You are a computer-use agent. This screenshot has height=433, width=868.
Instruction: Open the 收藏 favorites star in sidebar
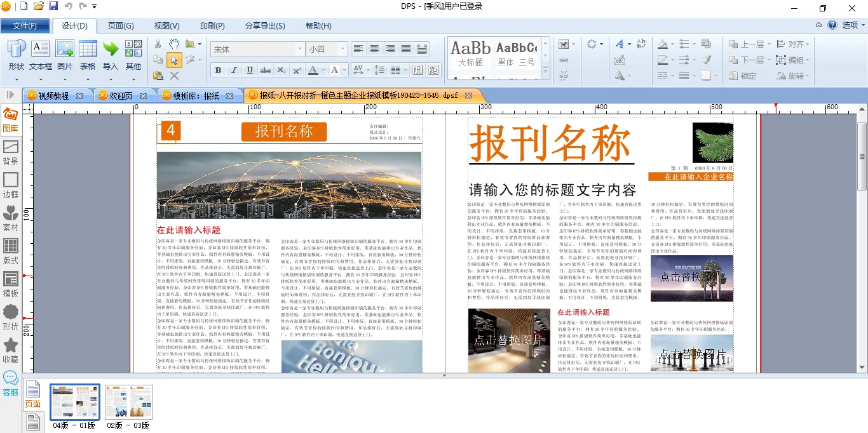[11, 350]
